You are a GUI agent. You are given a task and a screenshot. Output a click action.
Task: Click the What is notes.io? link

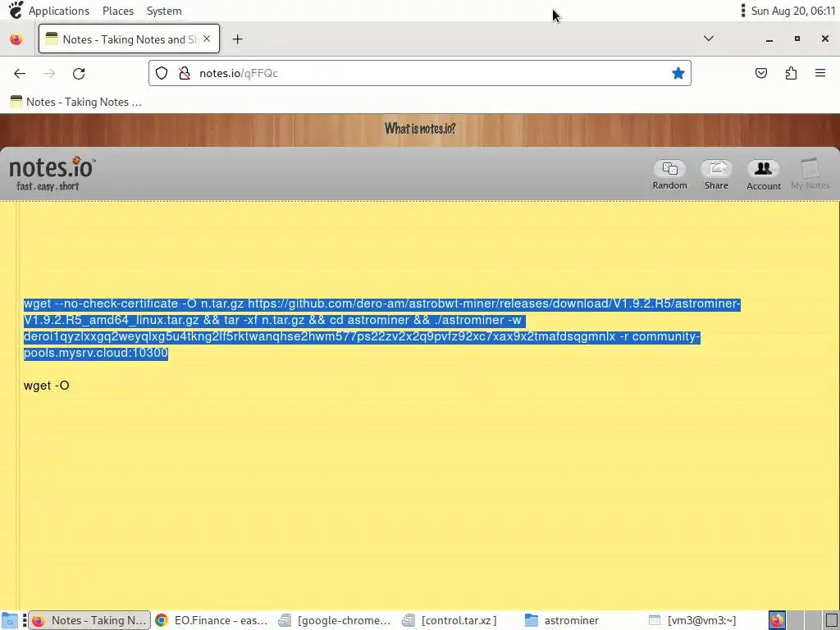pos(420,129)
